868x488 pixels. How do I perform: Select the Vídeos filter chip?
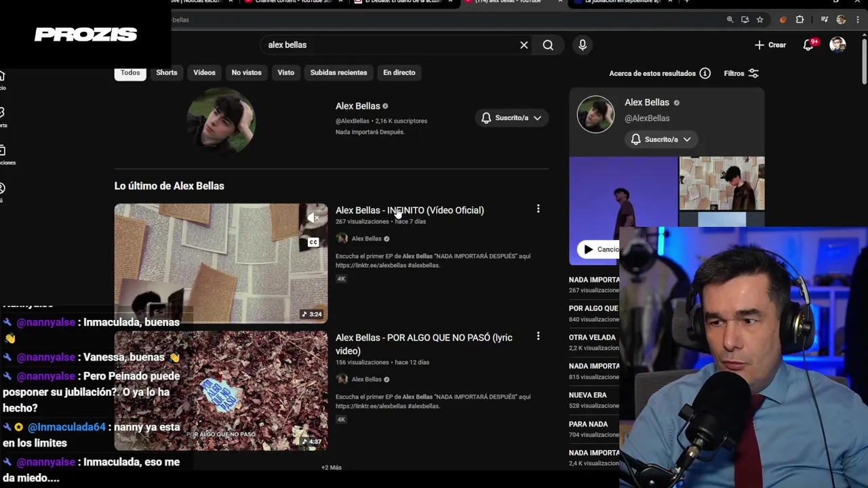204,73
